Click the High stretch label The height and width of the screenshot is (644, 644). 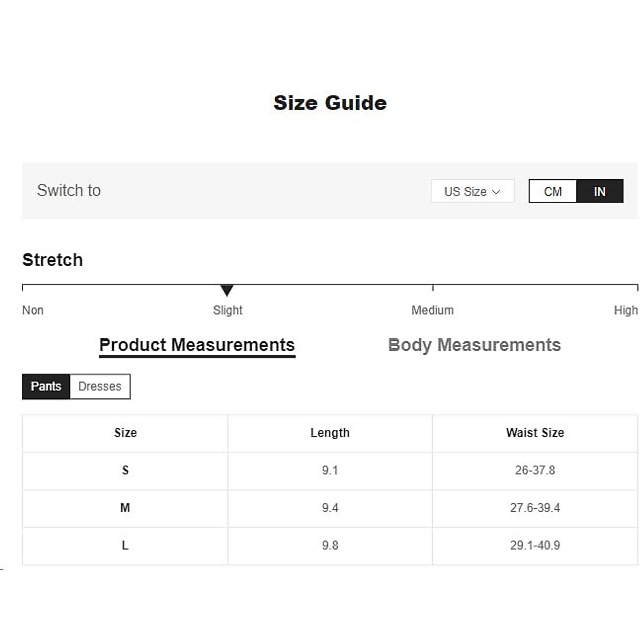(x=626, y=310)
